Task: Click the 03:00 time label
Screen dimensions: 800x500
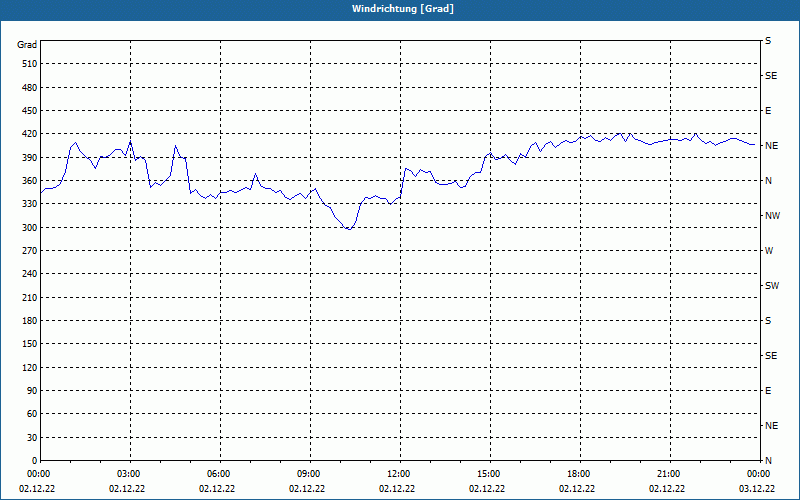Action: point(130,474)
